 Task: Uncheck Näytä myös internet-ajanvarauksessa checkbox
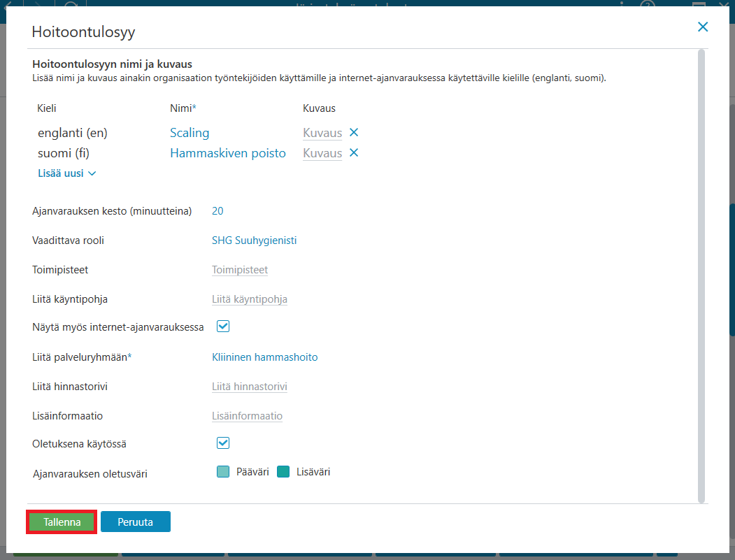[x=223, y=326]
